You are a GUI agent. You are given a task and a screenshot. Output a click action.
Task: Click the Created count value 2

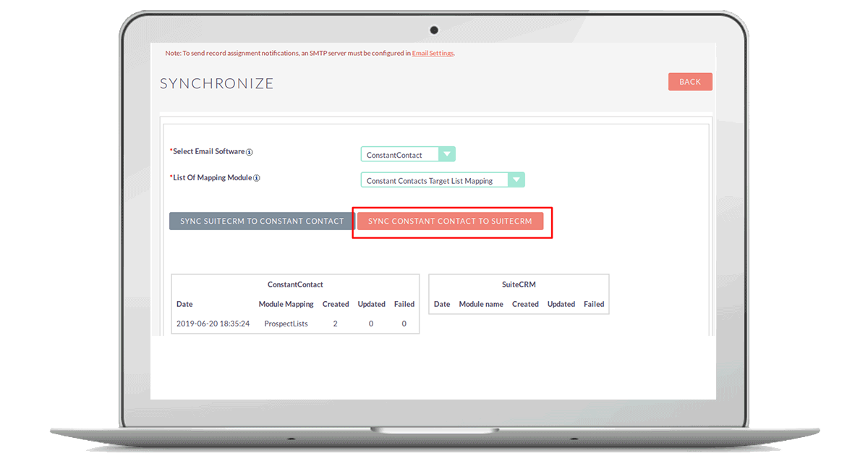click(336, 324)
